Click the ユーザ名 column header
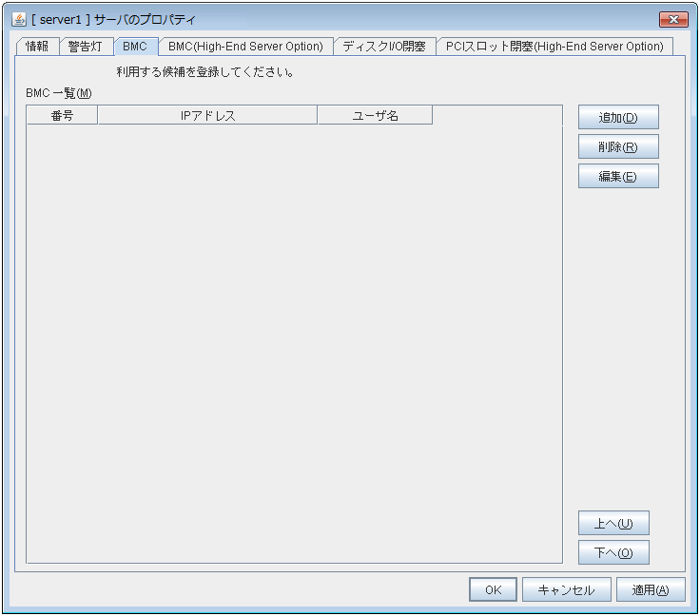The image size is (700, 616). pos(375,115)
